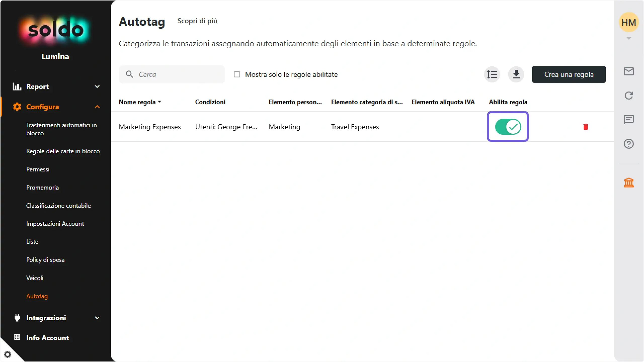Open the Marketing Expenses rule name

[150, 127]
